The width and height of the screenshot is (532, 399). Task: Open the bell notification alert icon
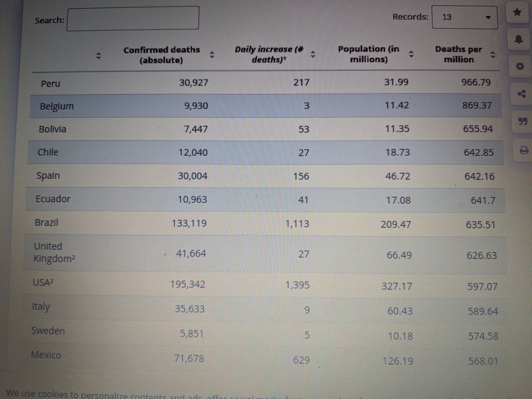click(518, 40)
